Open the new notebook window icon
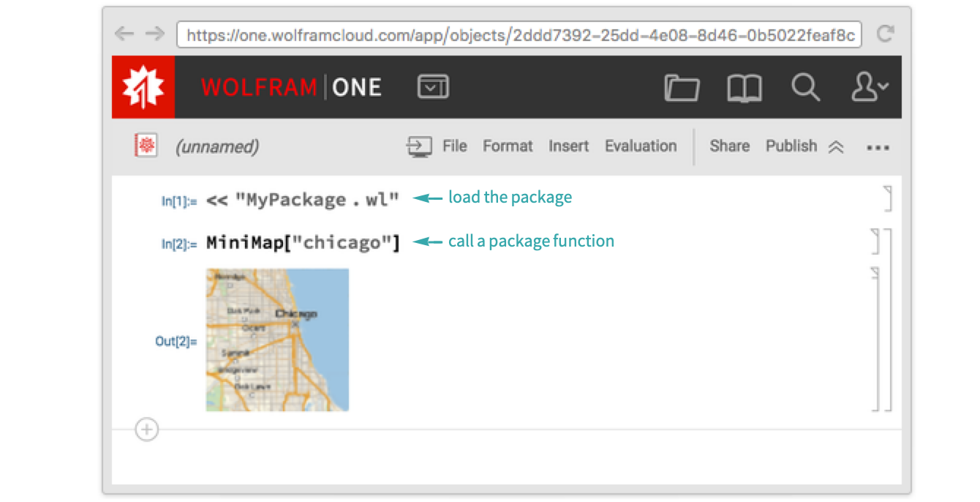Viewport: 980px width, 502px height. coord(433,88)
